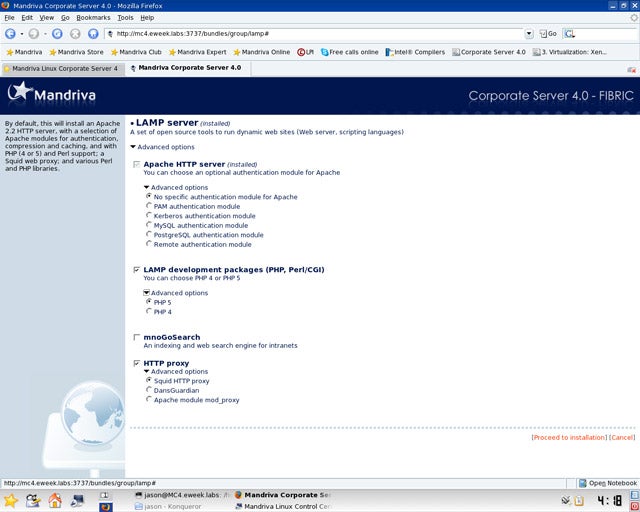Image resolution: width=640 pixels, height=512 pixels.
Task: Toggle the HTTP proxy checkbox
Action: point(137,363)
